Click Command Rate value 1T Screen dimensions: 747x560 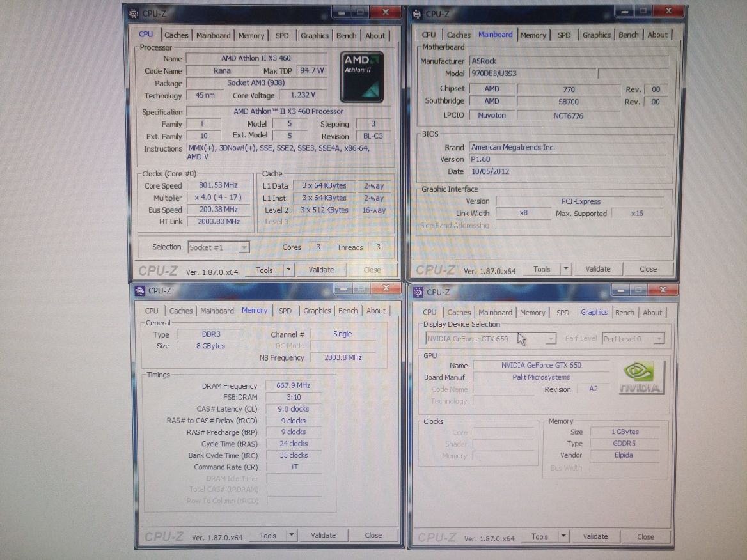click(294, 467)
